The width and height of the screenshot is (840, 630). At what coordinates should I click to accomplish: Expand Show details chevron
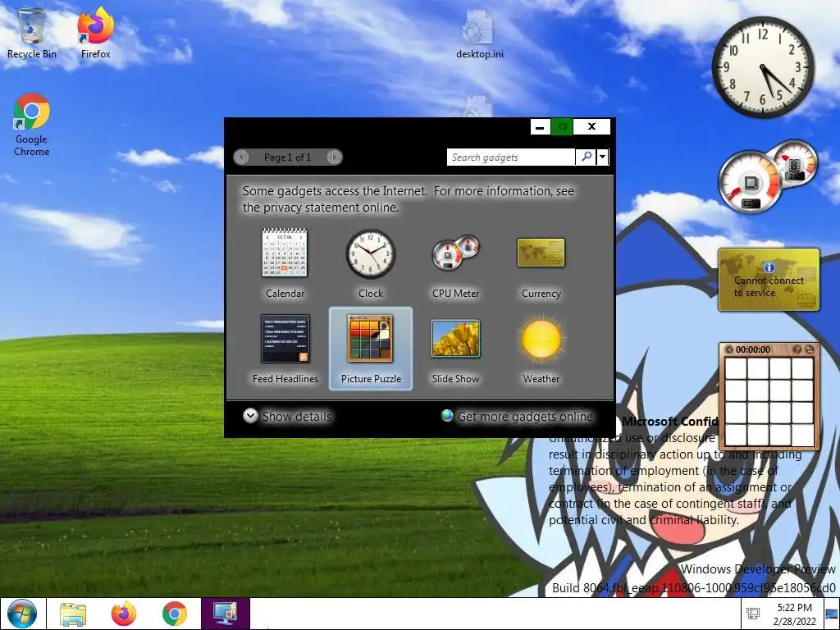pos(250,416)
